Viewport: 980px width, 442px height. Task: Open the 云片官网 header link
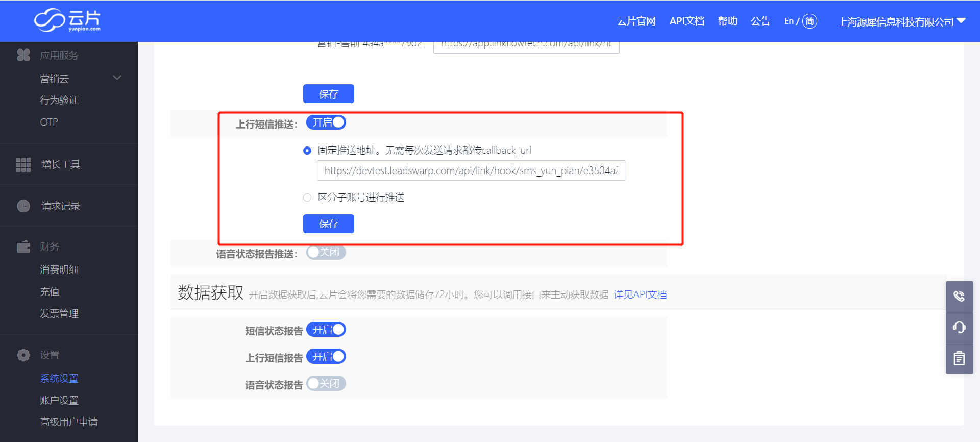(x=636, y=21)
